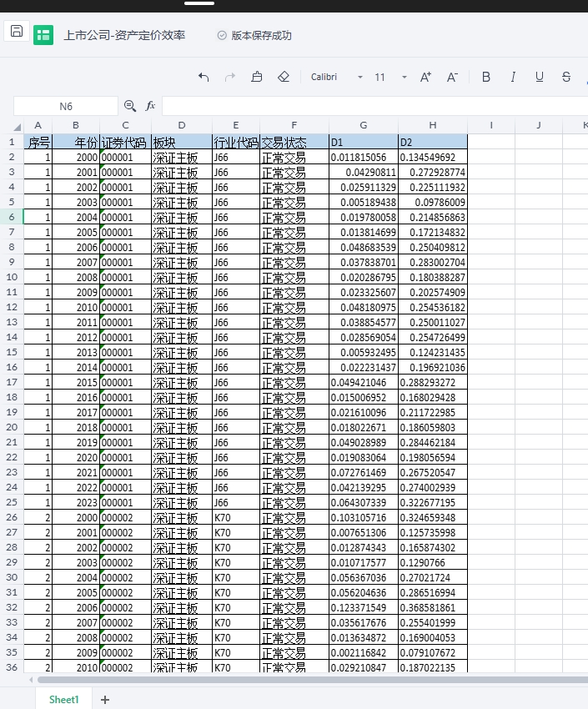Click the document title 上市公司-资产定价效率
This screenshot has height=709, width=588.
124,35
